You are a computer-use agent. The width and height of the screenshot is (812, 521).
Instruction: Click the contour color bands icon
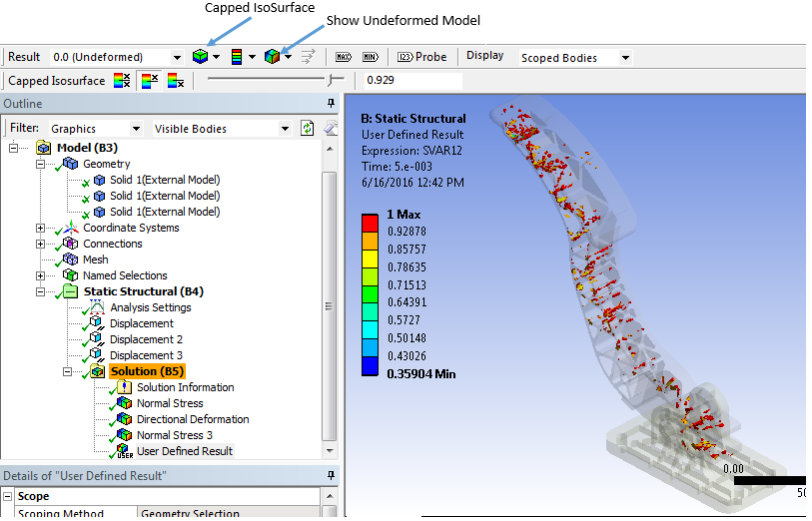pyautogui.click(x=237, y=57)
